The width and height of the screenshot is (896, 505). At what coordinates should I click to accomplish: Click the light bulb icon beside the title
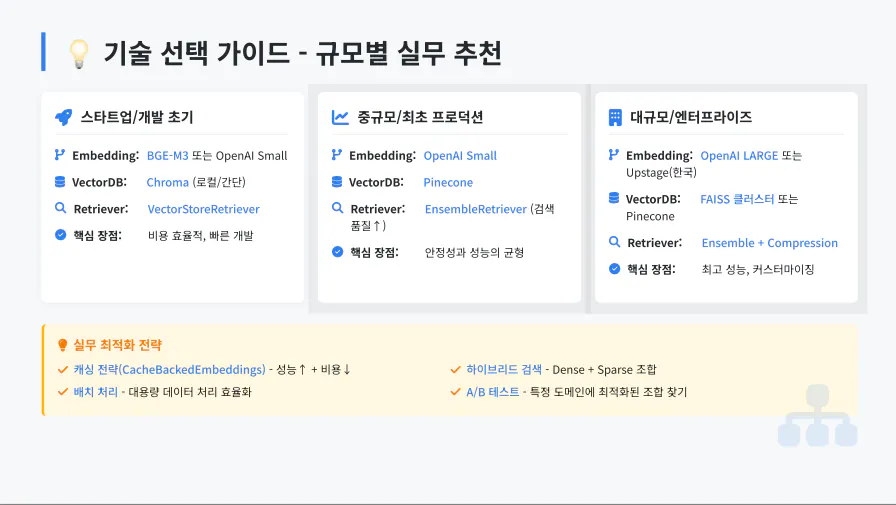[x=79, y=54]
